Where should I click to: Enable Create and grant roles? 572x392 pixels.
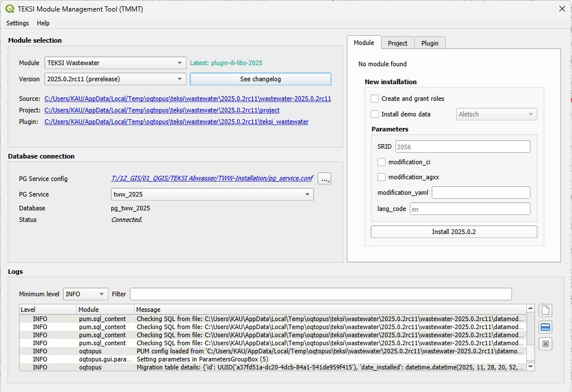pos(375,99)
